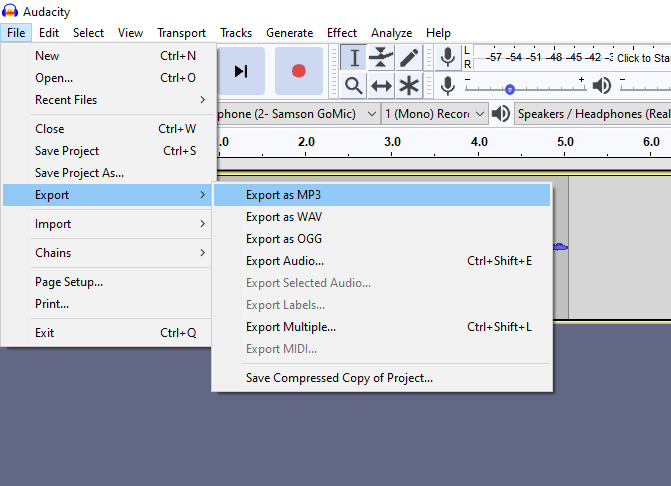Start recording with the red Record button
Screen dimensions: 671x486
[x=299, y=71]
